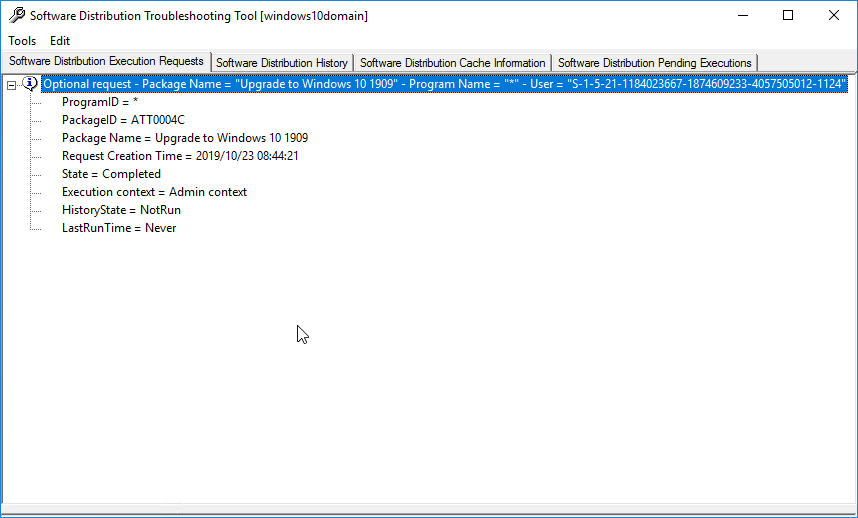Viewport: 858px width, 518px height.
Task: Click Package Name = Upgrade to Windows 10 1909 child row
Action: 184,138
